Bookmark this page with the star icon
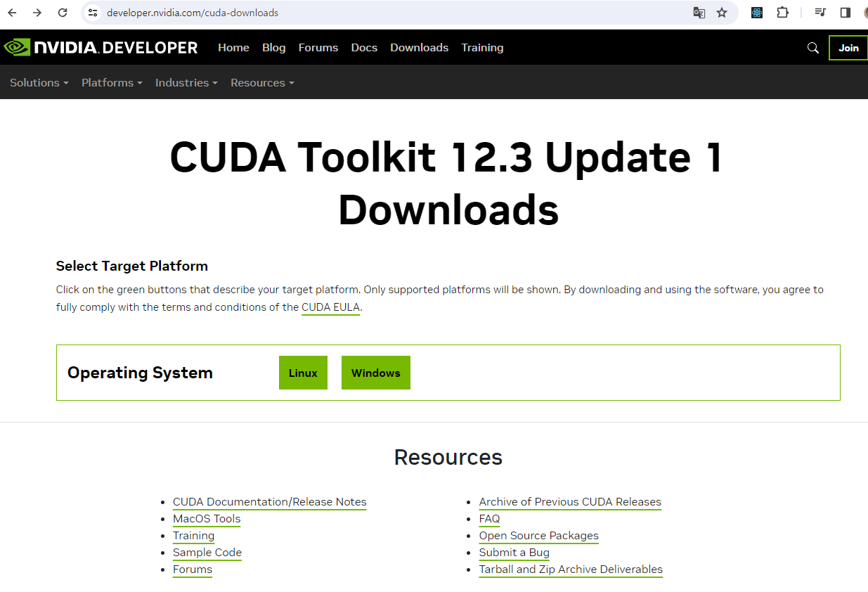Image resolution: width=868 pixels, height=592 pixels. (x=722, y=13)
